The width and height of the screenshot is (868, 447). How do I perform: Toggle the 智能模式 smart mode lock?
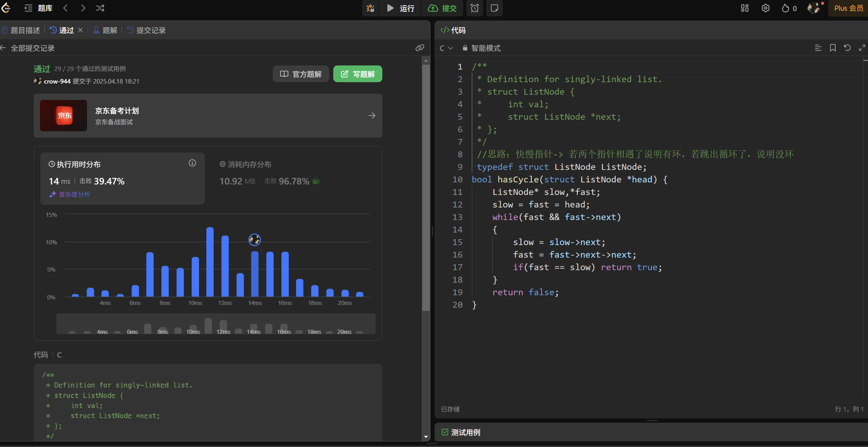(481, 48)
